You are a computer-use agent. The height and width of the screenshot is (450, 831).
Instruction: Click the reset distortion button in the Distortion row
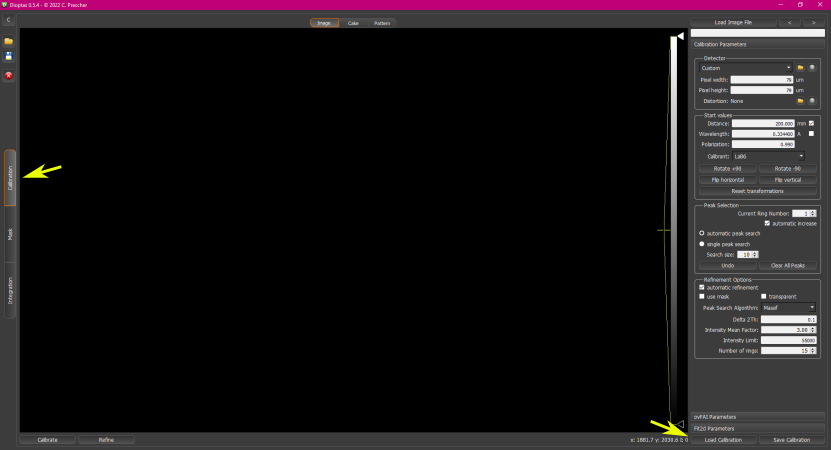(812, 101)
